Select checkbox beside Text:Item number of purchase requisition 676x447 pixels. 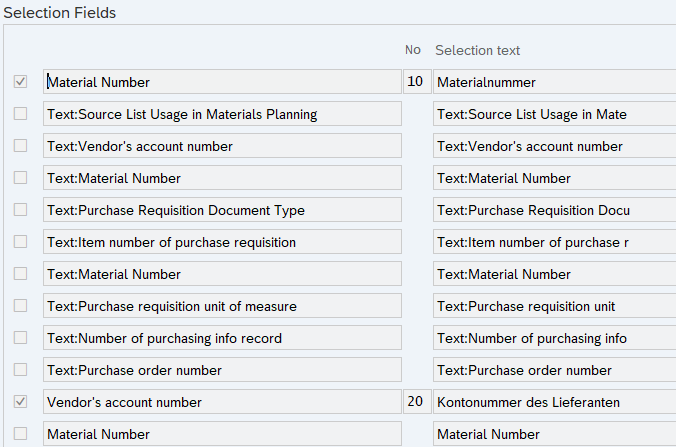tap(20, 242)
